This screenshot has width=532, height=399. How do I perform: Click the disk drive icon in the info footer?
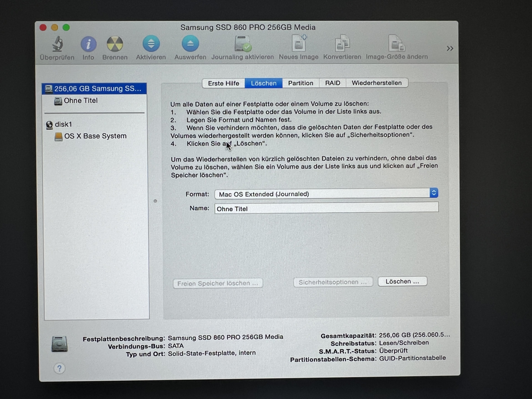click(x=59, y=344)
